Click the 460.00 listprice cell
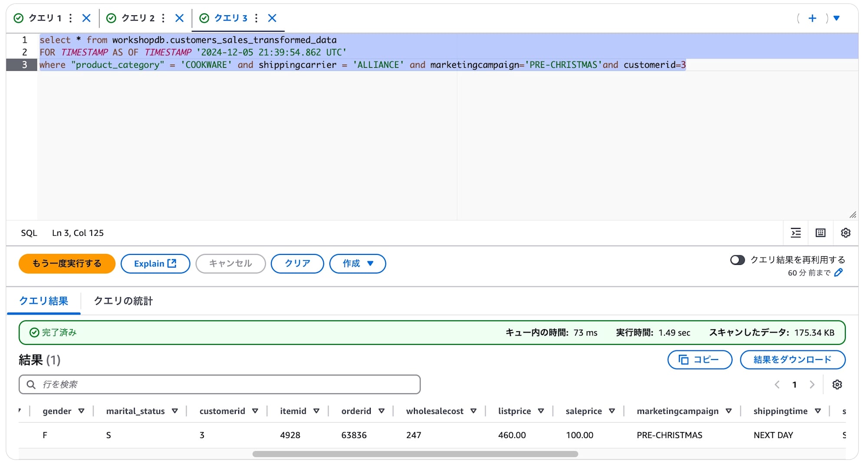 (x=512, y=435)
